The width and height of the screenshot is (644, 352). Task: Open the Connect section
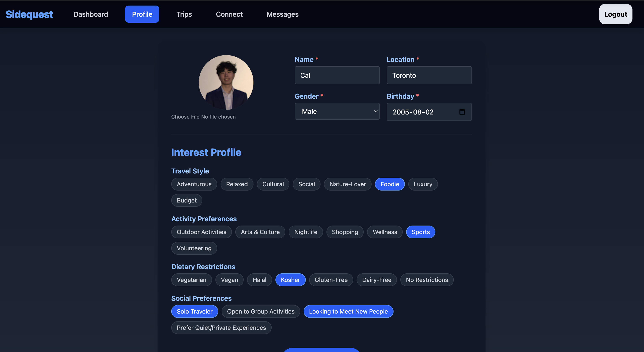(229, 14)
